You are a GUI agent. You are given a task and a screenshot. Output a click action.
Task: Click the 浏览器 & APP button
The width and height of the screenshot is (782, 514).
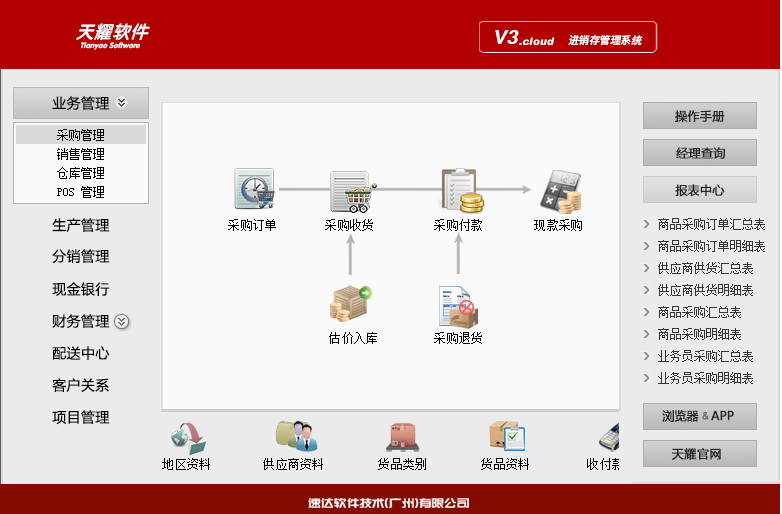[700, 416]
